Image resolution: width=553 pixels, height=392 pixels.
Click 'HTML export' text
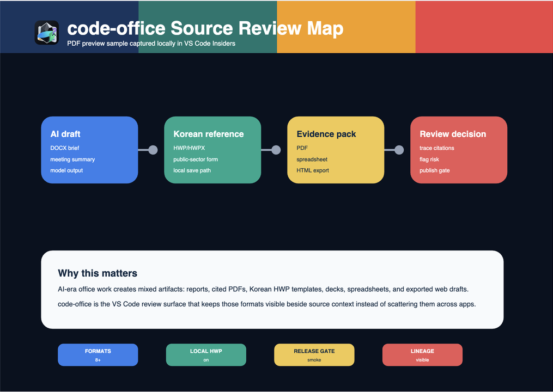(x=313, y=170)
